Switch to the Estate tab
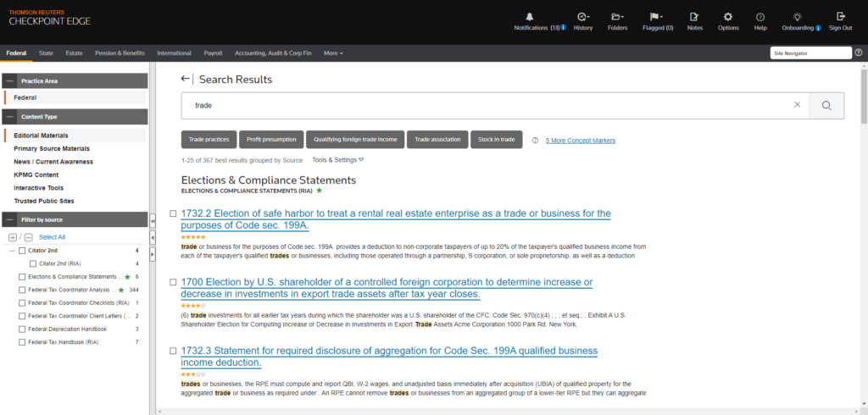The height and width of the screenshot is (415, 868). pos(75,53)
